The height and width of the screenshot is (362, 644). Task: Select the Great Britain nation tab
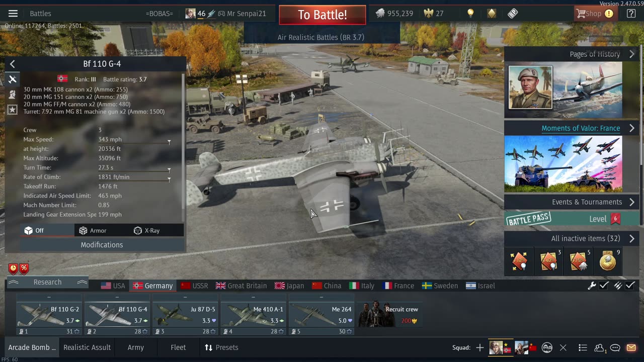pos(241,286)
